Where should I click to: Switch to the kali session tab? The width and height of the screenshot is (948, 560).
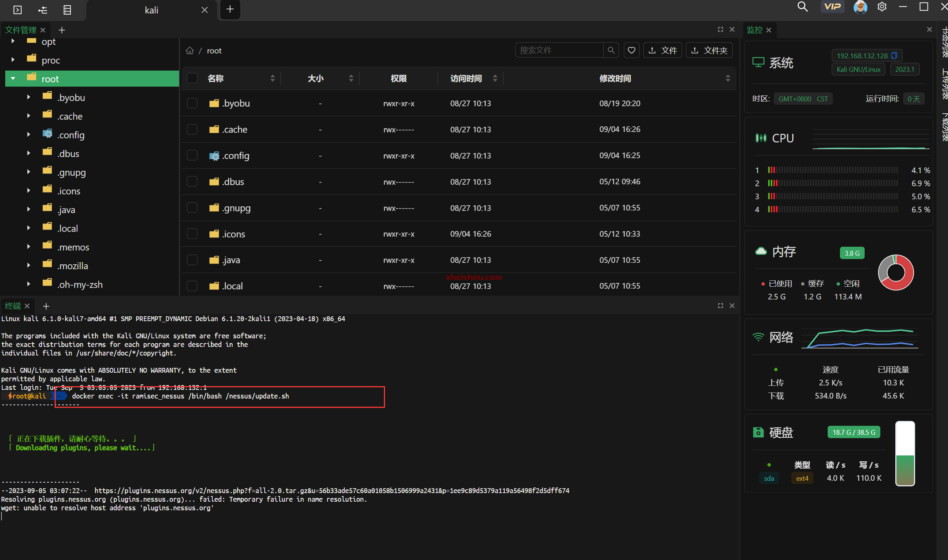pos(151,10)
